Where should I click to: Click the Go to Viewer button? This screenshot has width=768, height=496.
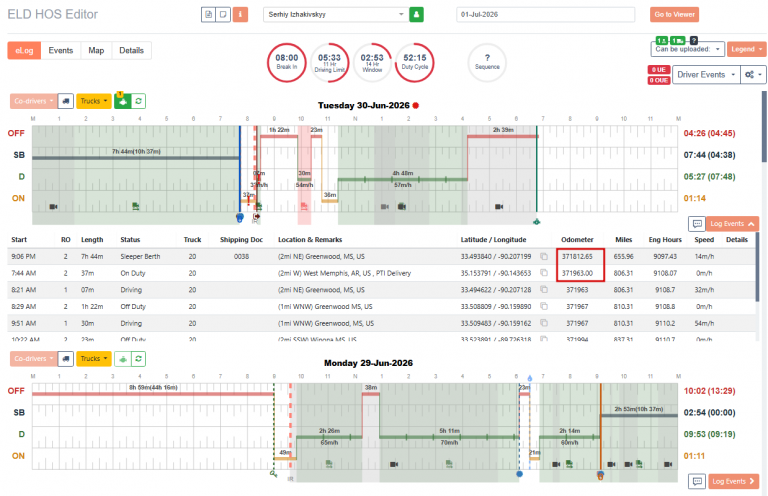coord(674,14)
